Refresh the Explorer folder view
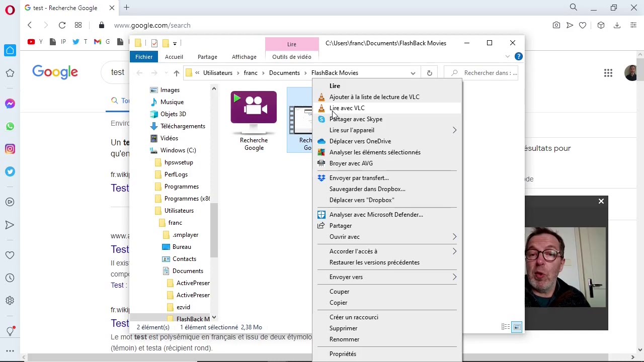This screenshot has width=644, height=362. coord(429,73)
